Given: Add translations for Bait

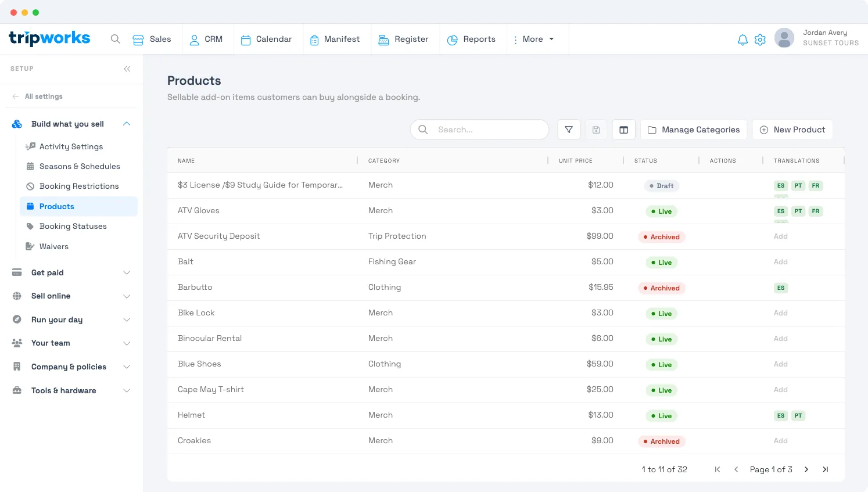Looking at the screenshot, I should (x=781, y=262).
